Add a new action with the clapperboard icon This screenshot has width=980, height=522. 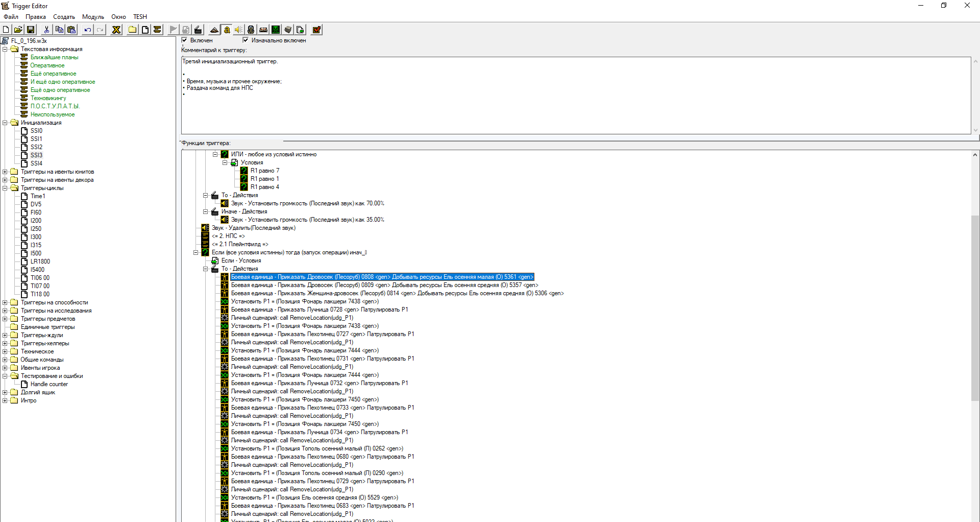pos(198,30)
